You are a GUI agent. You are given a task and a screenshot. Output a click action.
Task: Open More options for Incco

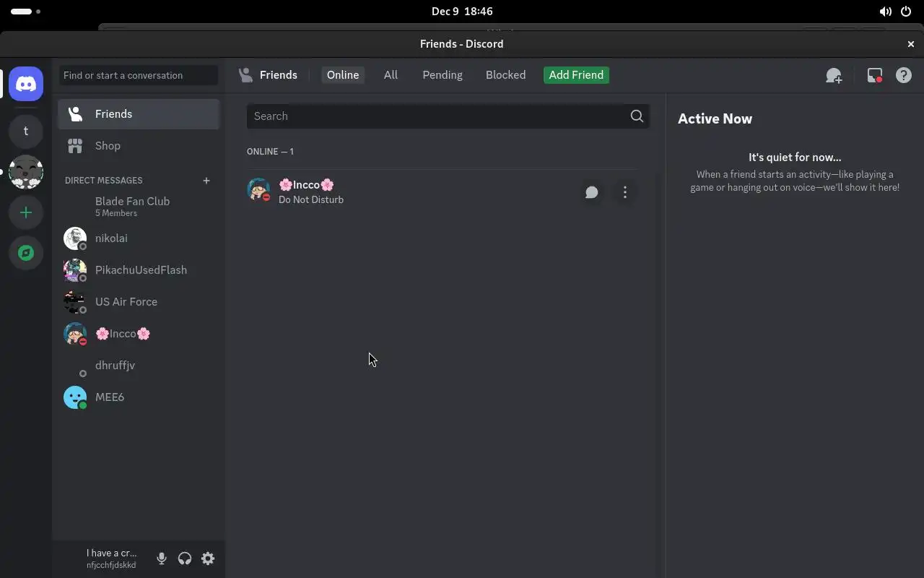[x=625, y=192]
